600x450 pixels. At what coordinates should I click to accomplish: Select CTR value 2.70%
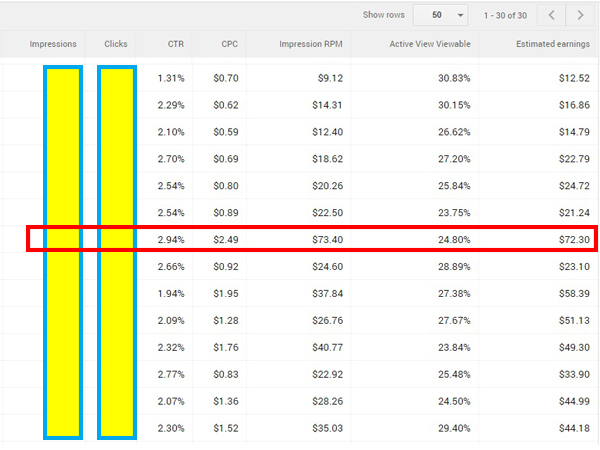coord(171,159)
